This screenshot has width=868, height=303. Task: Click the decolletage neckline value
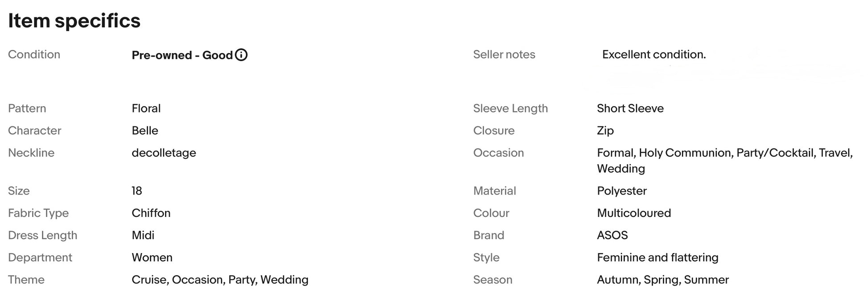(x=164, y=153)
